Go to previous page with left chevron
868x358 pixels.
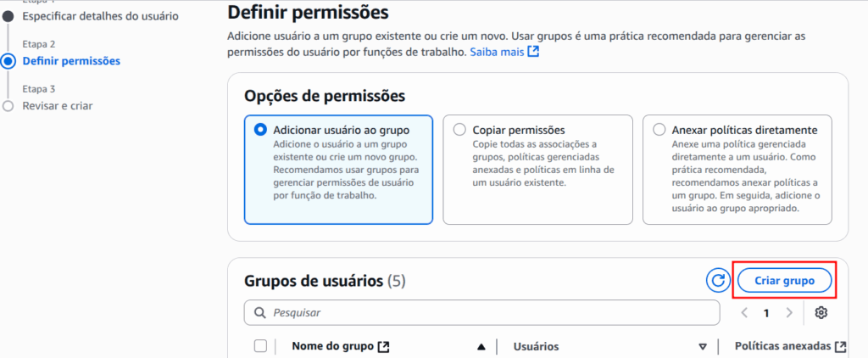tap(745, 313)
